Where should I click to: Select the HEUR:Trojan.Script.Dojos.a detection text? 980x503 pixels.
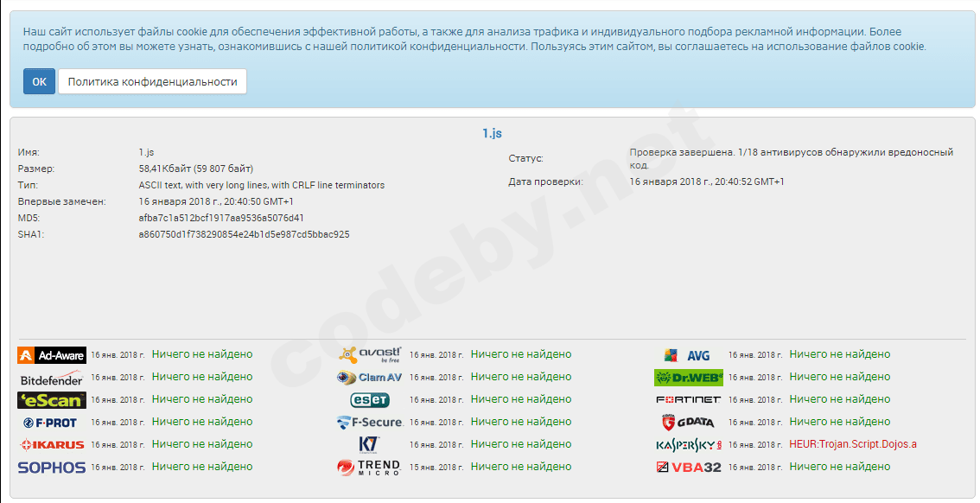click(853, 444)
